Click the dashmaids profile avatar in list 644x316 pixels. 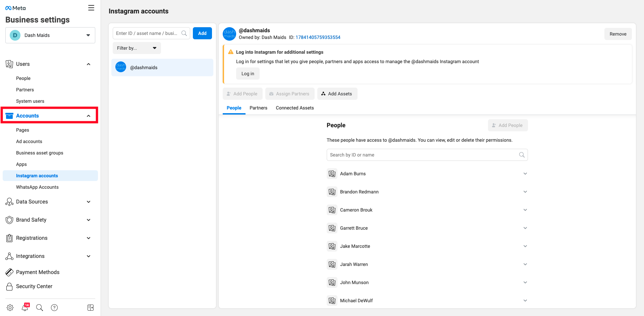[121, 67]
